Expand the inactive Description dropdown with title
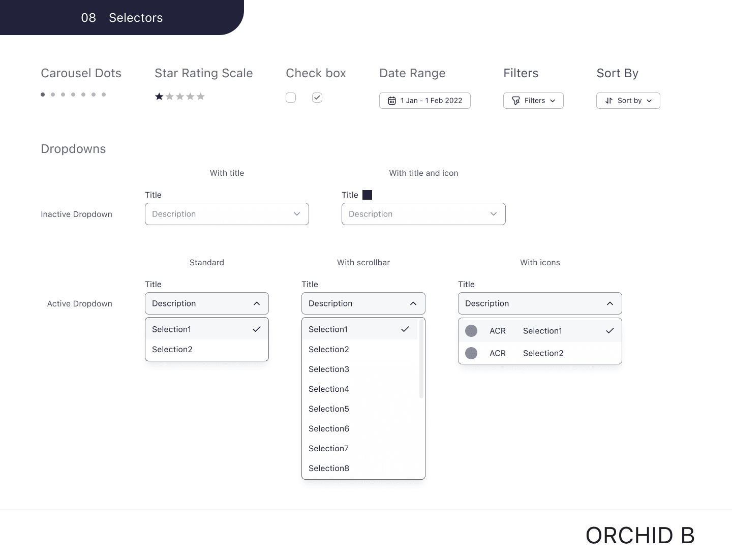The width and height of the screenshot is (732, 560). tap(227, 214)
